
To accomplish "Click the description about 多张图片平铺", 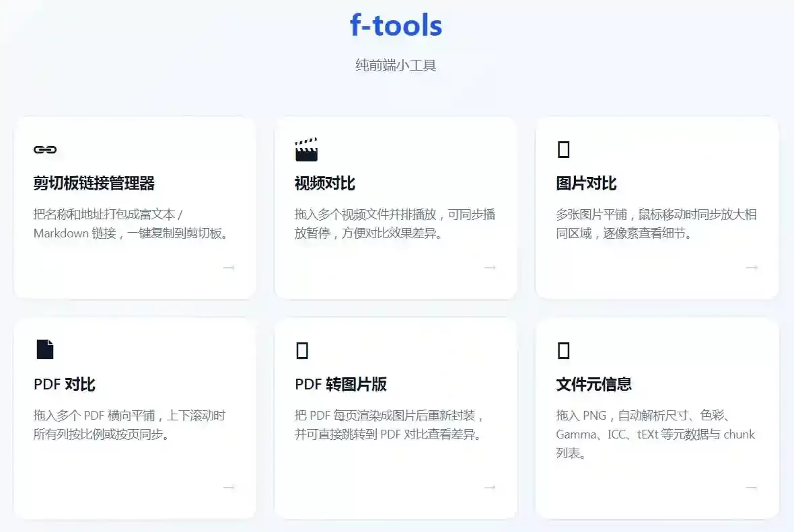I will 656,224.
